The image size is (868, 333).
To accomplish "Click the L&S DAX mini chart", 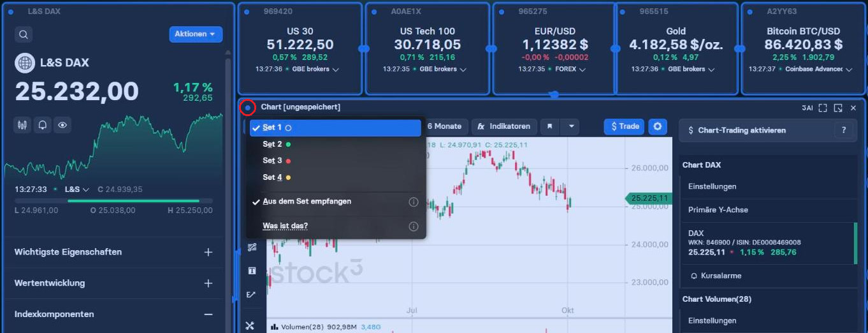I will point(113,146).
